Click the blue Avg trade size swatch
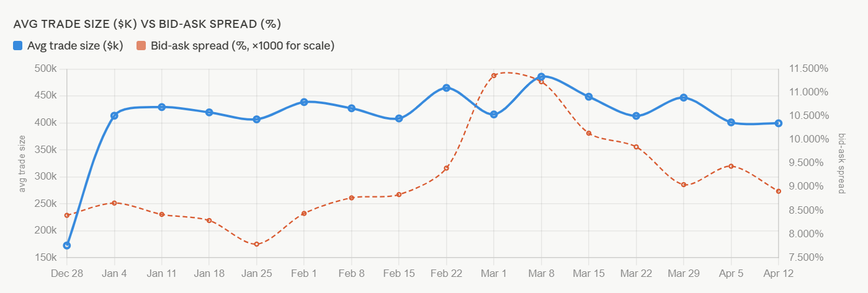Screen dimensions: 868x293 click(18, 45)
